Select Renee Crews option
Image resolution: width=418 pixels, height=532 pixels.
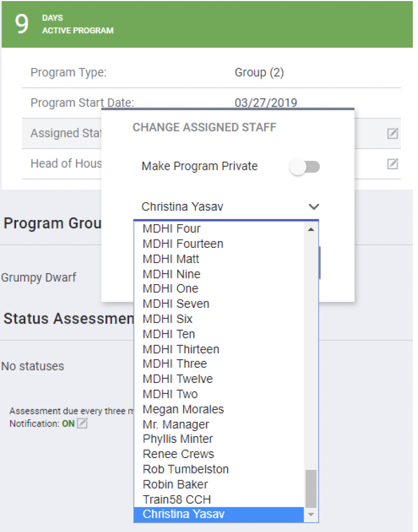click(178, 454)
